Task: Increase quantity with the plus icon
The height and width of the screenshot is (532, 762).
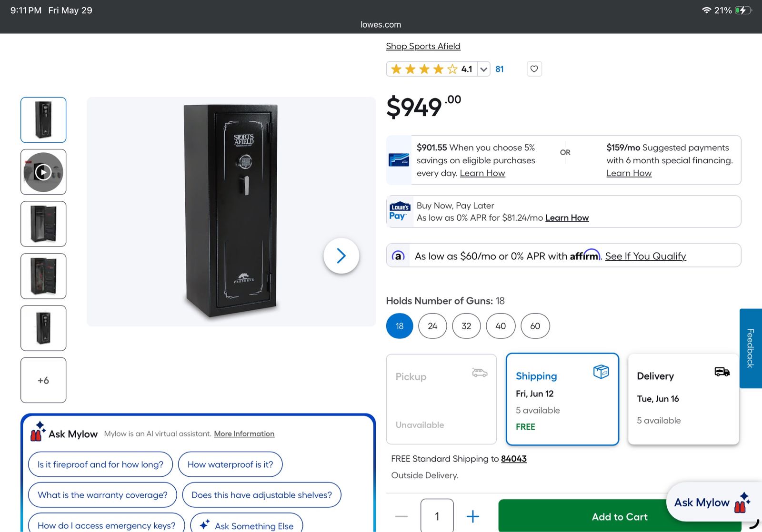Action: click(472, 516)
